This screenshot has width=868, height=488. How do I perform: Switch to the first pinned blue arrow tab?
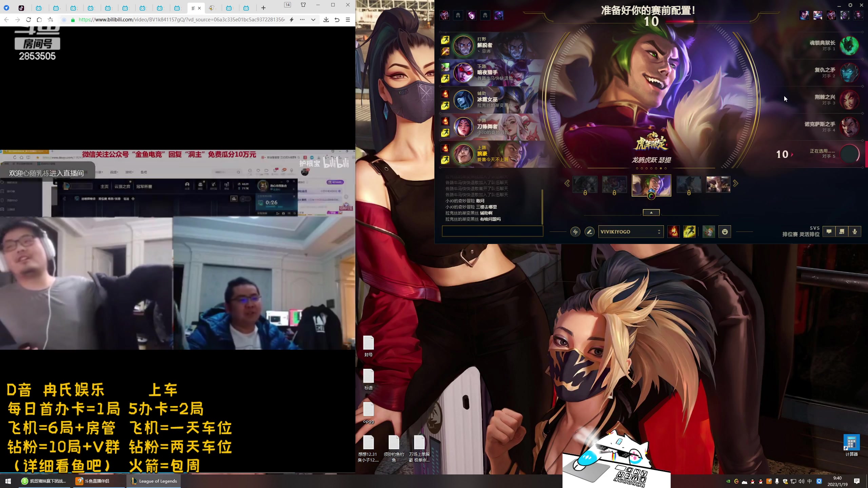click(6, 8)
